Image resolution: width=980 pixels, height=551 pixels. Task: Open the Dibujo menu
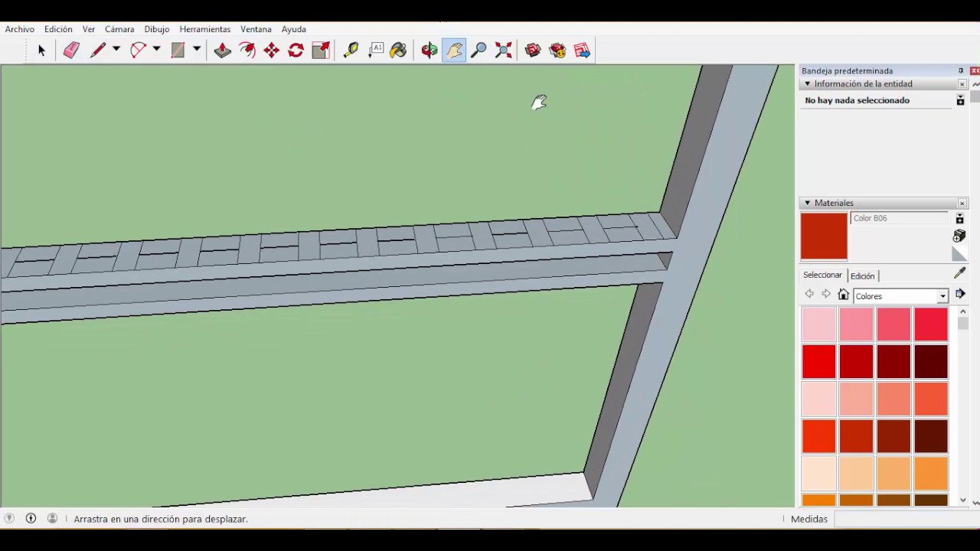pos(157,29)
